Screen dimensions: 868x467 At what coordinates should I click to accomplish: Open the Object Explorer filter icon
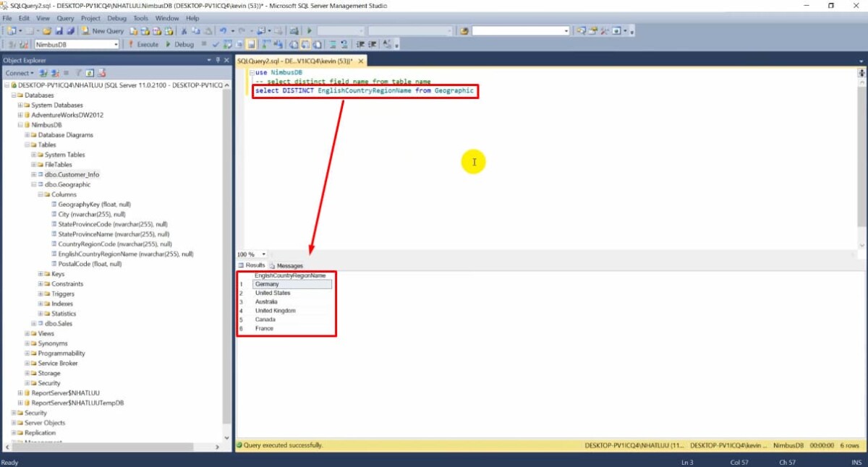pos(79,72)
